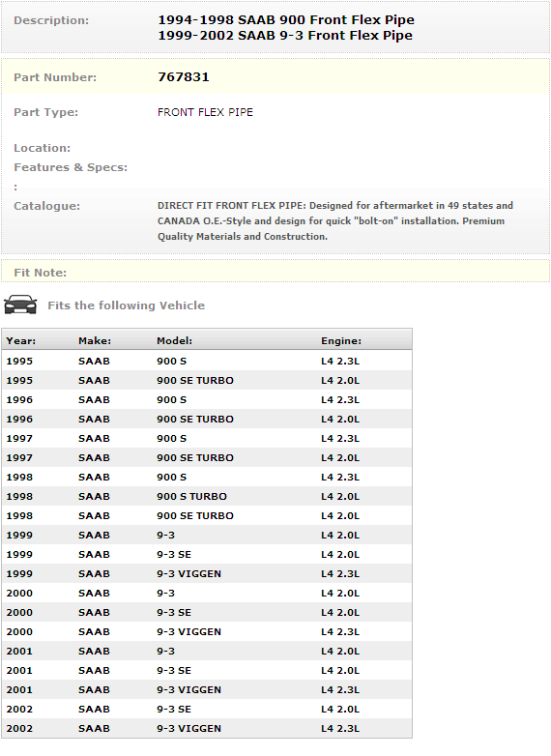This screenshot has width=551, height=756.
Task: Click the 1996 900 SE TURBO row
Action: coord(207,419)
